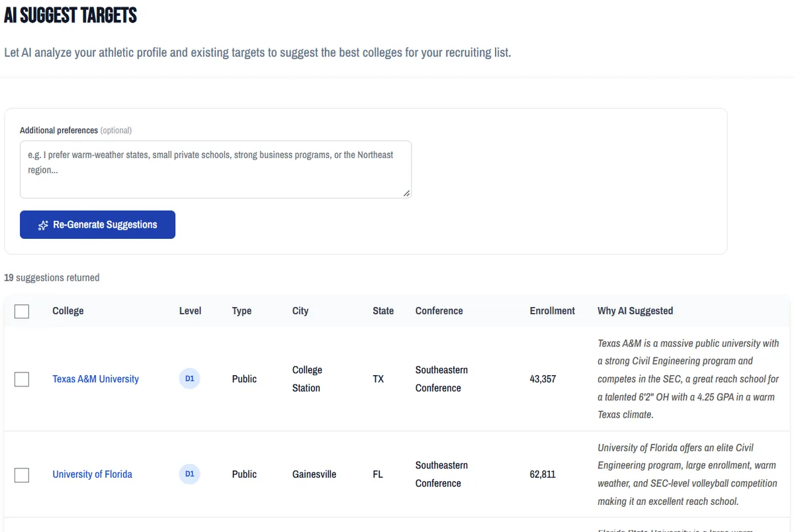Click the Texas A&M AI suggestion explanation

point(689,379)
